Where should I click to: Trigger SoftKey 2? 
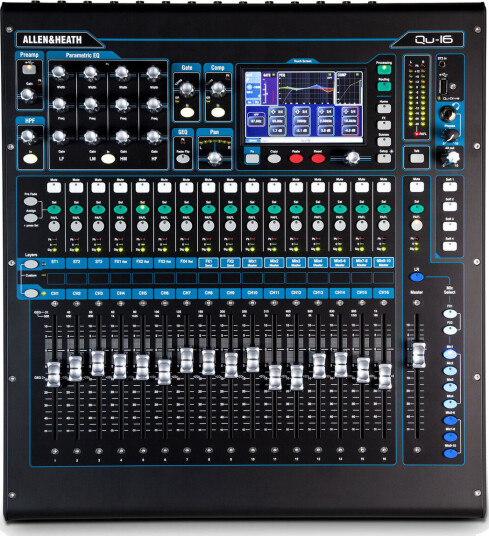pyautogui.click(x=450, y=206)
